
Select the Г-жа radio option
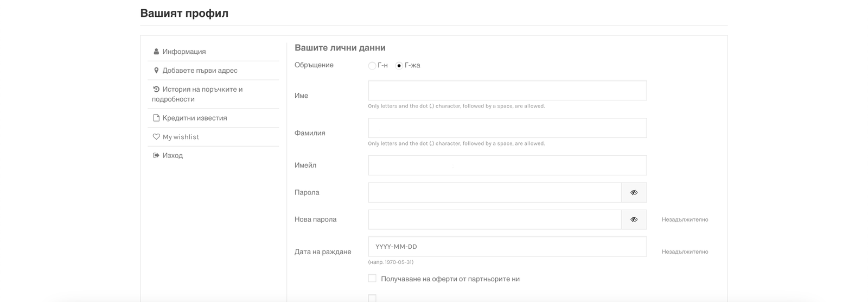(x=399, y=66)
